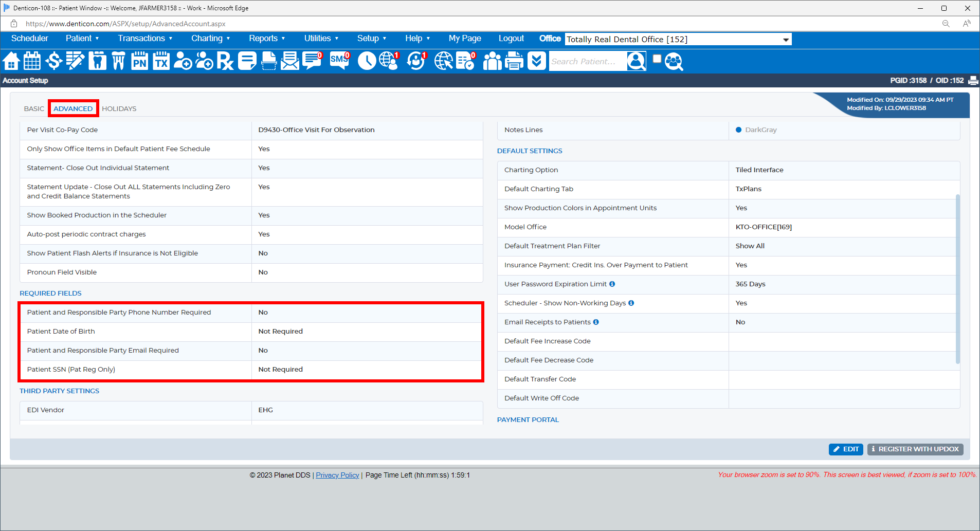Click the settings panel vertical scrollbar
This screenshot has width=980, height=531.
[x=957, y=279]
